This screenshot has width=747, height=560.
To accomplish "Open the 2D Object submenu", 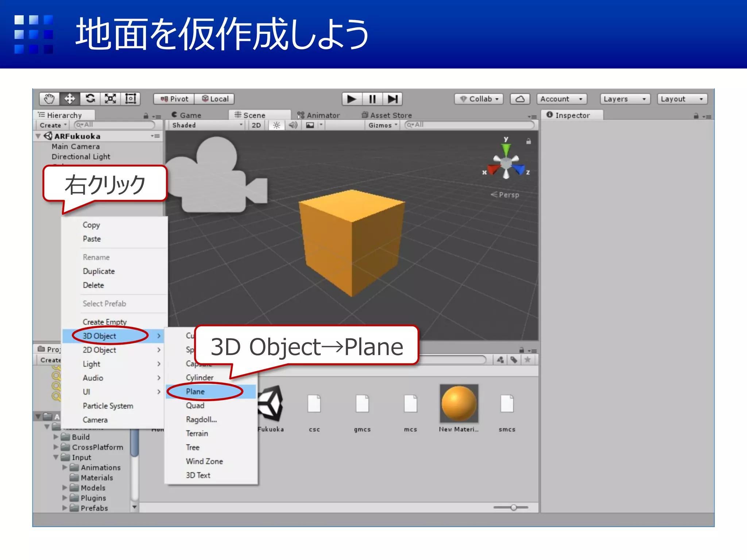I will tap(113, 350).
